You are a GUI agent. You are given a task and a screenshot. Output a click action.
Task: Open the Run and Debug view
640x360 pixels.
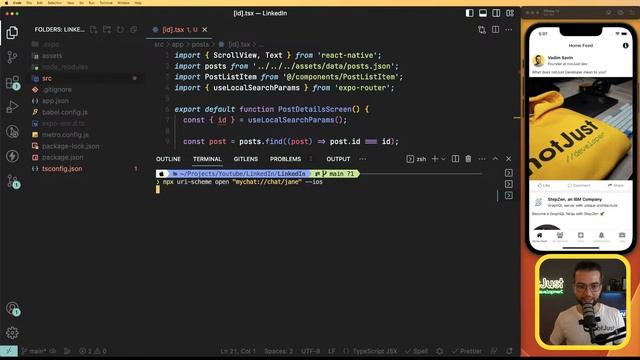click(12, 107)
